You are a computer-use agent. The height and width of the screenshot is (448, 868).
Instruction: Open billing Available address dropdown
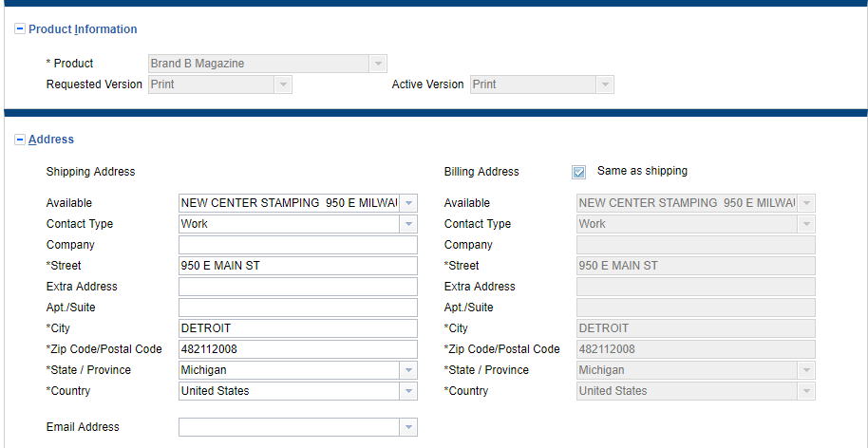tap(806, 203)
